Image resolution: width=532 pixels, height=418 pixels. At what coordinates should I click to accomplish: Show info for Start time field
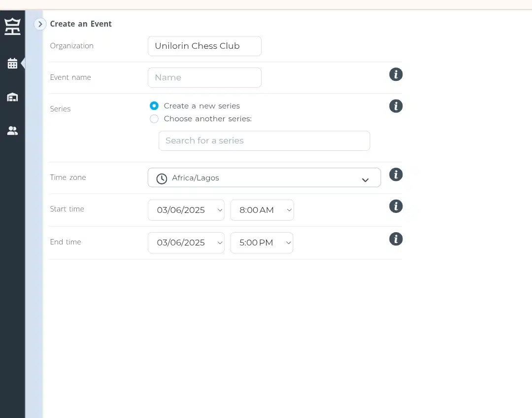click(x=396, y=206)
